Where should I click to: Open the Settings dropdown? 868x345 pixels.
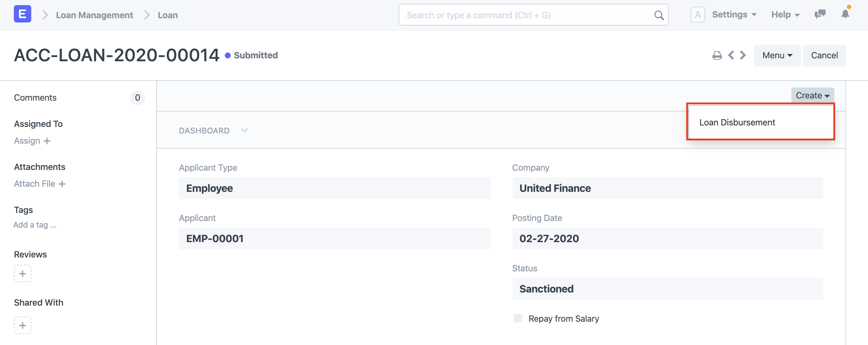734,14
